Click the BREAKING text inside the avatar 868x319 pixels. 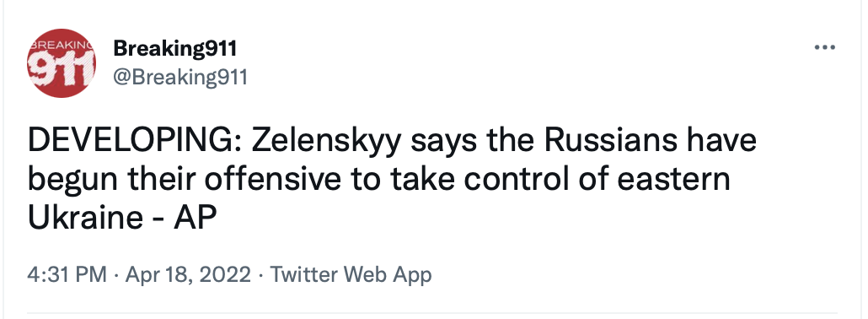[x=60, y=45]
